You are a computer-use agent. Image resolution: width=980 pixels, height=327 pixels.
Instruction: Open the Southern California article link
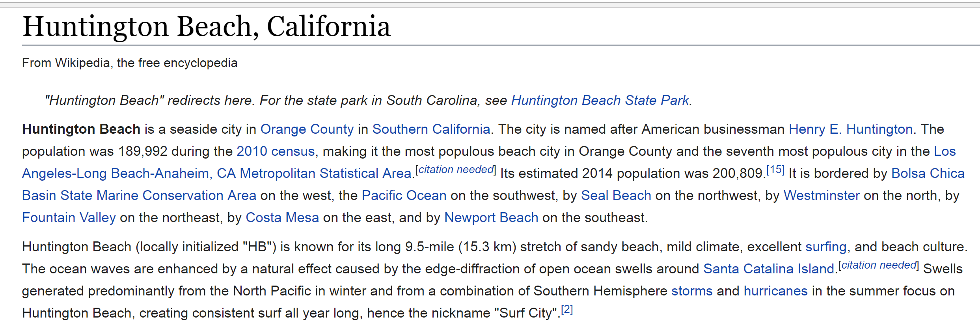click(x=431, y=129)
